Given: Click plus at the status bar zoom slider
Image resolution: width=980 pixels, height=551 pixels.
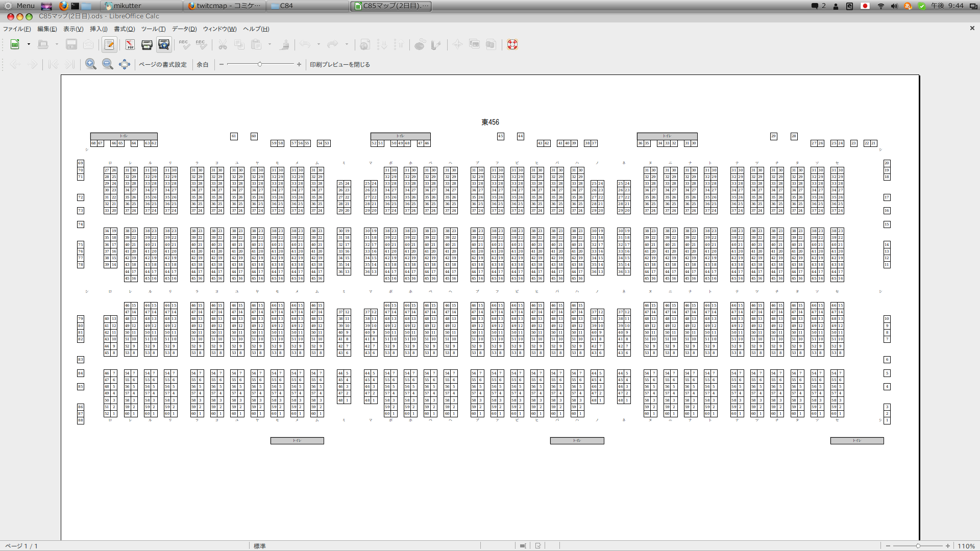Looking at the screenshot, I should pos(948,546).
